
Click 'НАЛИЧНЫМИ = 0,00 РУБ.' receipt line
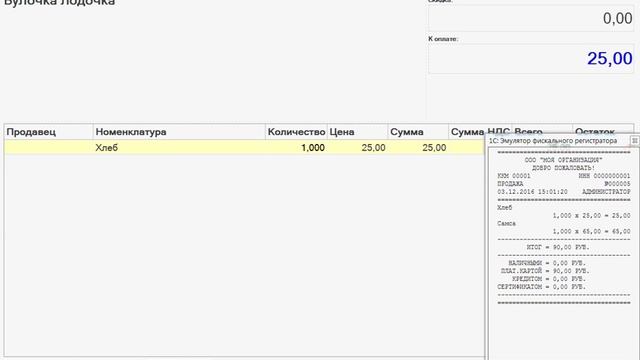tap(547, 263)
